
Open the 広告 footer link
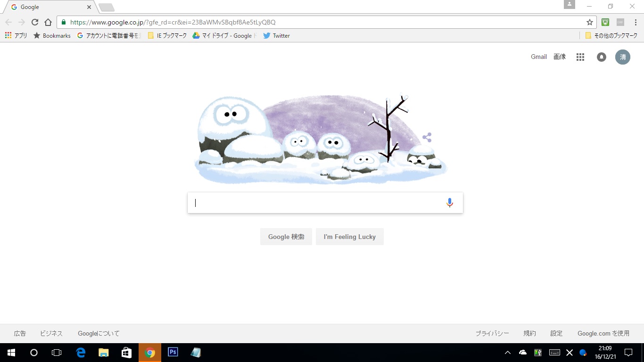20,333
